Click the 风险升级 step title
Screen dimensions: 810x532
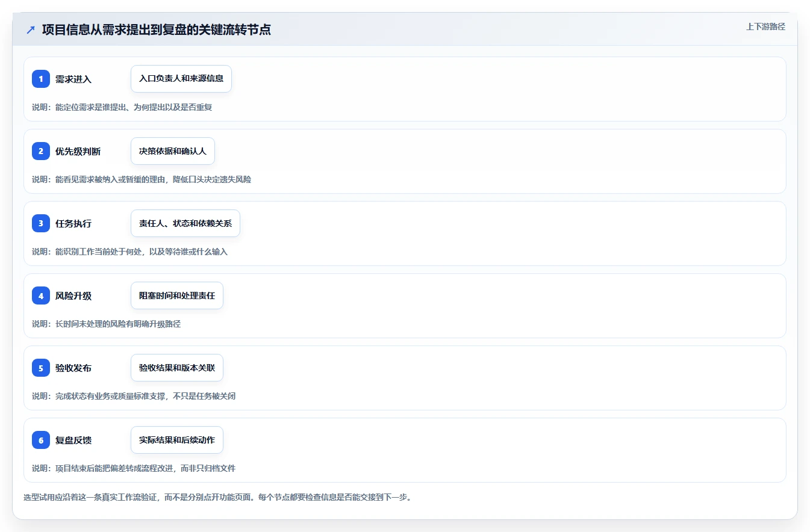73,295
